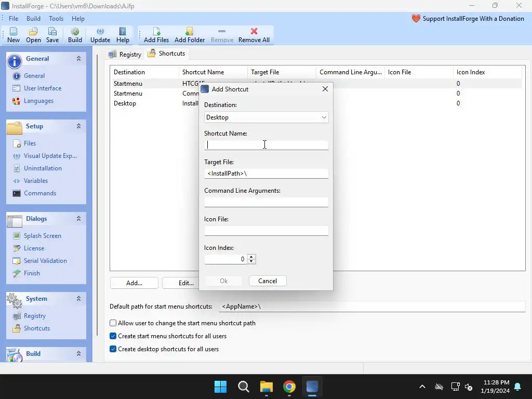Open the Help menu
The image size is (532, 399).
coord(78,19)
